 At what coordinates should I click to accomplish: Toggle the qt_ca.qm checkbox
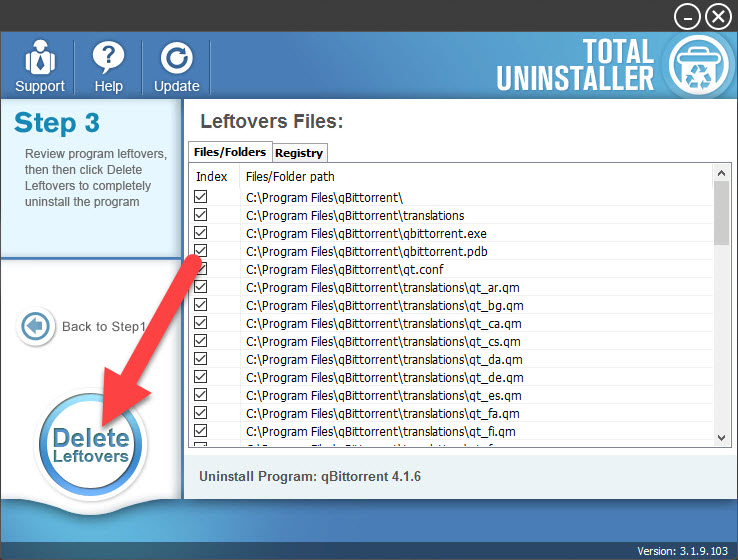click(201, 323)
